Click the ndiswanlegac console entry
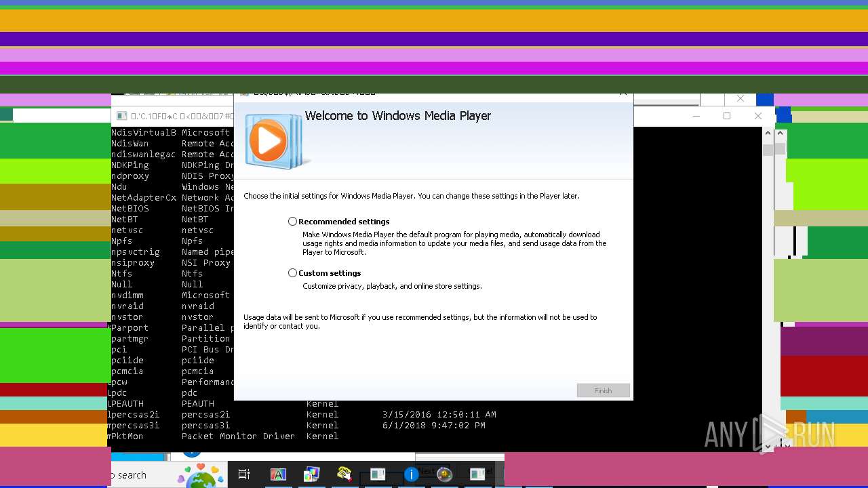Screen dimensions: 868x488 [144, 155]
